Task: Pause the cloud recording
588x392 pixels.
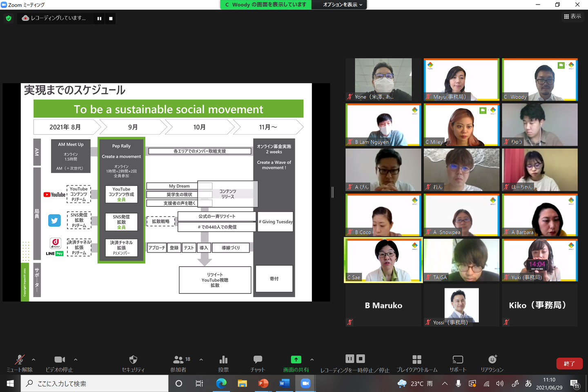Action: 99,18
